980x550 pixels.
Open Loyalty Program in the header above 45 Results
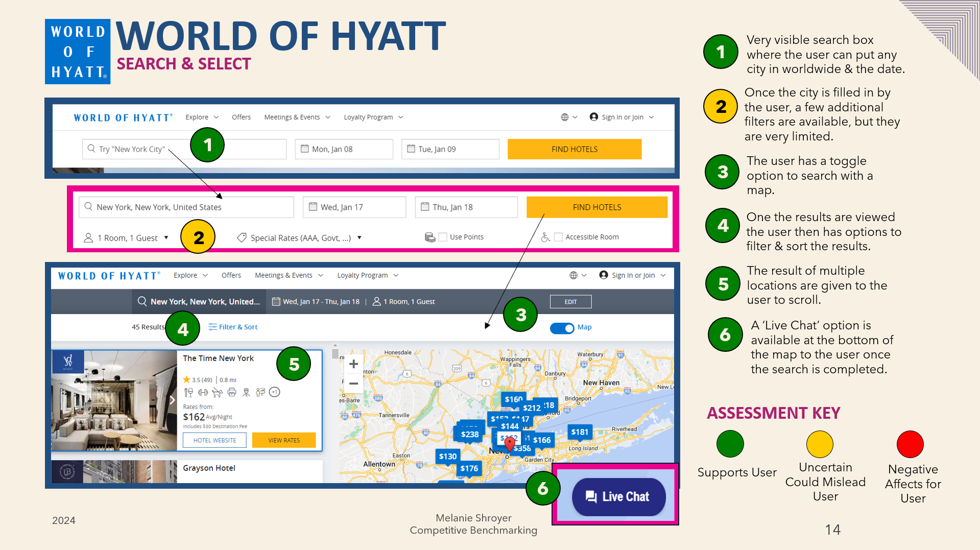[368, 275]
